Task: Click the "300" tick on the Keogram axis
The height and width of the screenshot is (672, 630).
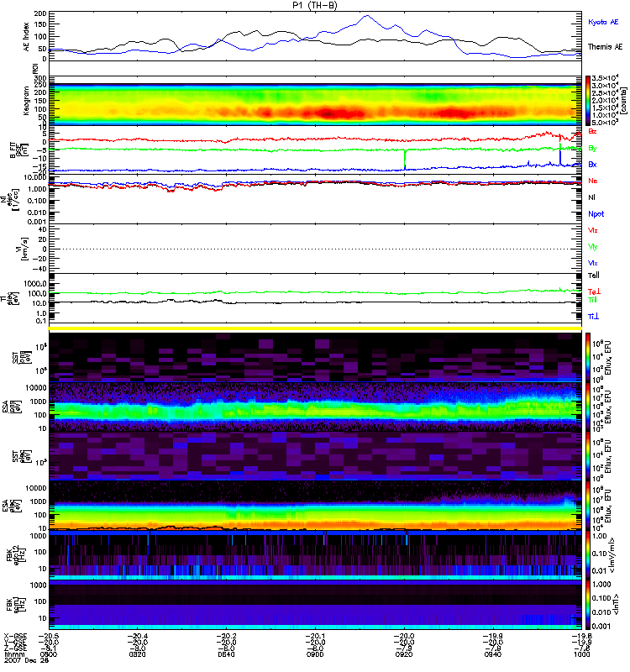Action: point(41,78)
